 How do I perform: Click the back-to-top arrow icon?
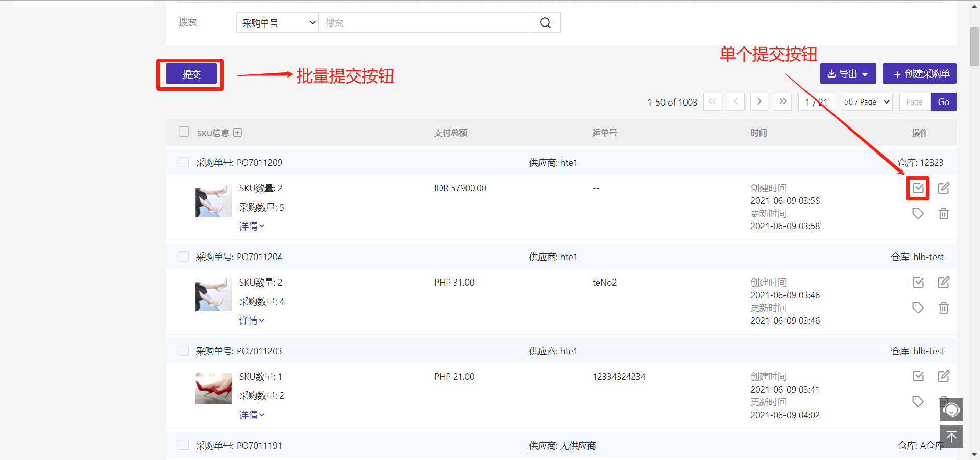click(951, 437)
